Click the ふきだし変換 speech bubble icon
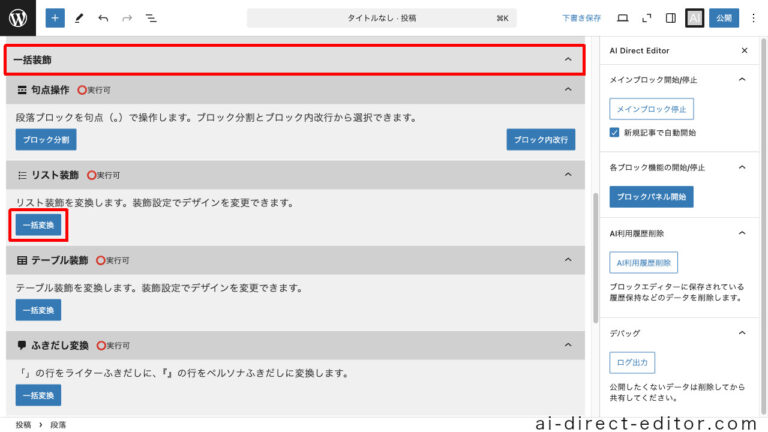 tap(22, 345)
